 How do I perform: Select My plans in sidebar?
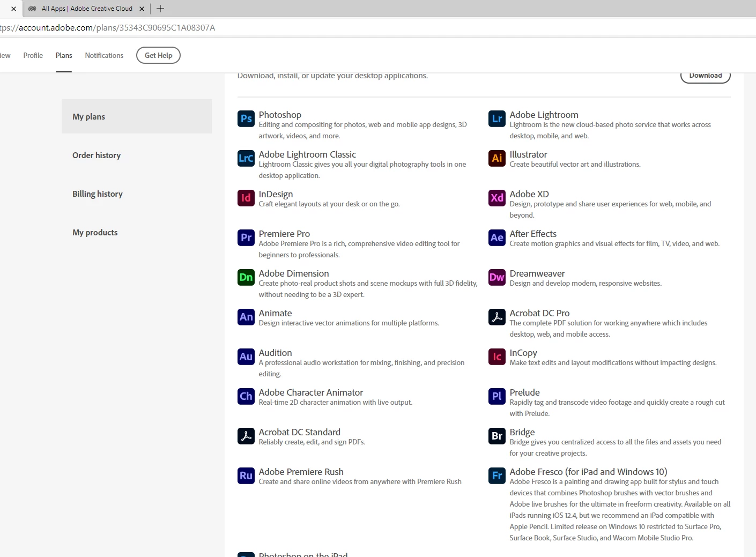137,116
